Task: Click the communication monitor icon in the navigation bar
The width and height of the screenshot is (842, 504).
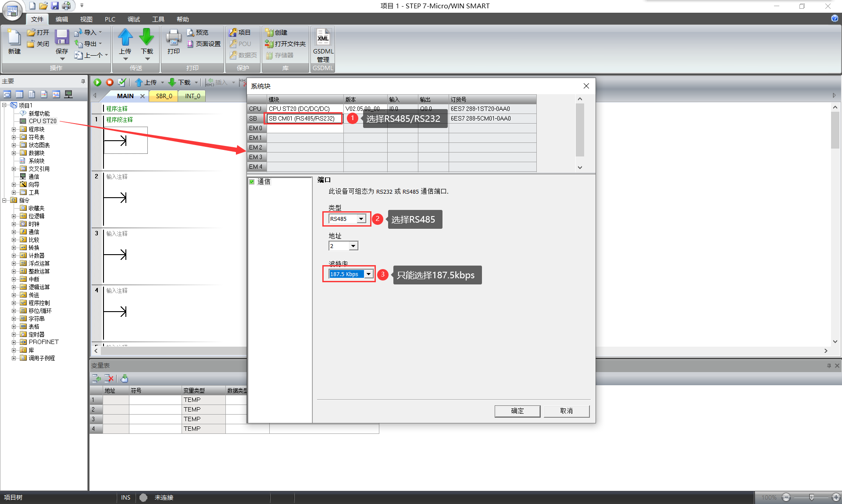Action: pyautogui.click(x=68, y=94)
